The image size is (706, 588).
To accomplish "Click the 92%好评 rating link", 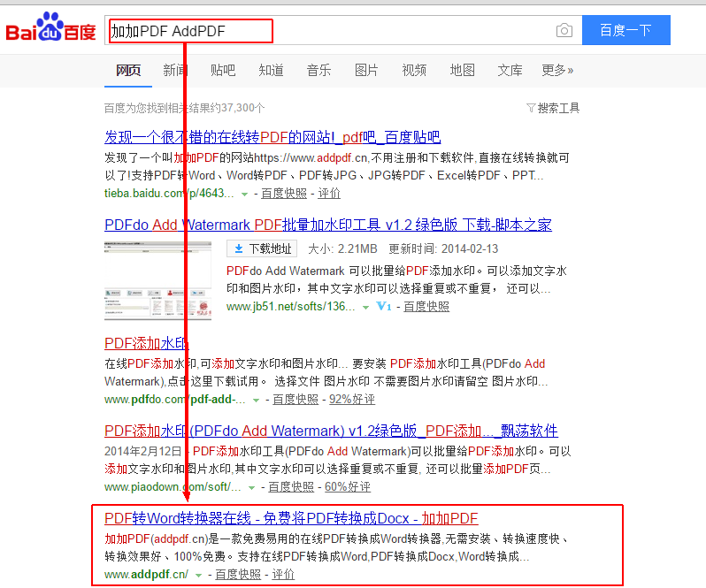I will pyautogui.click(x=352, y=400).
